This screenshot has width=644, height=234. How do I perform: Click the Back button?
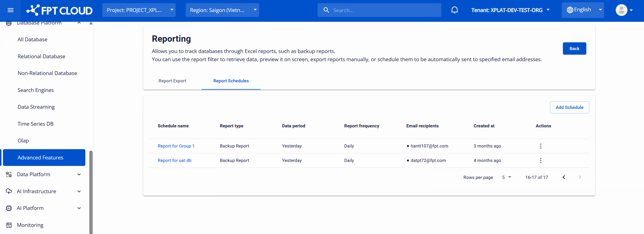click(x=574, y=49)
